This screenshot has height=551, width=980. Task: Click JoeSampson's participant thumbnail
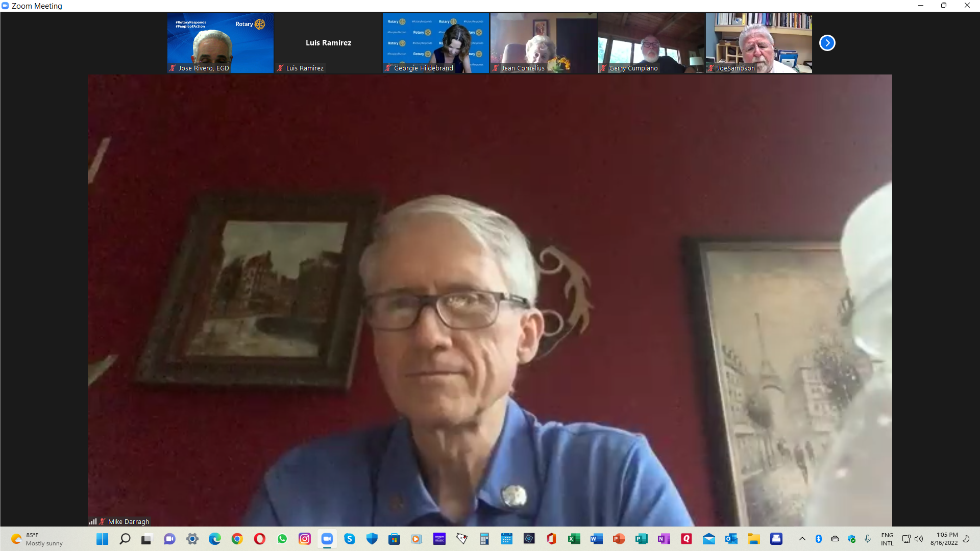coord(758,43)
